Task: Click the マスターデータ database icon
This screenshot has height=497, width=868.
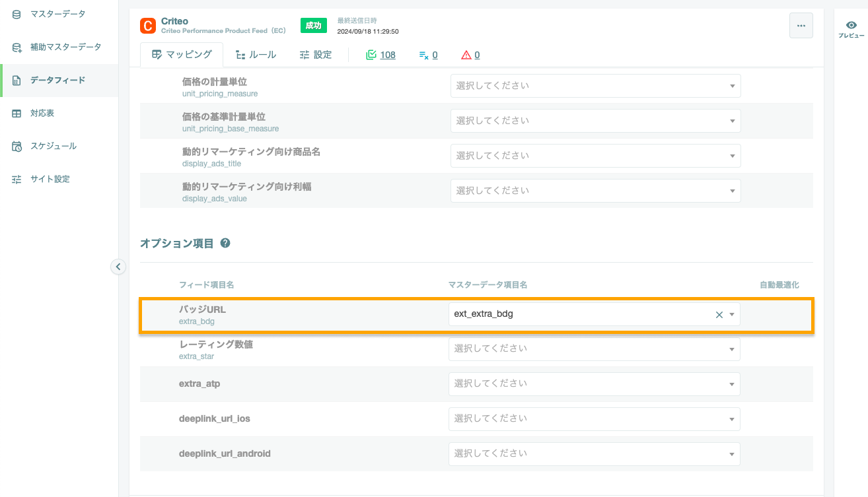Action: 17,14
